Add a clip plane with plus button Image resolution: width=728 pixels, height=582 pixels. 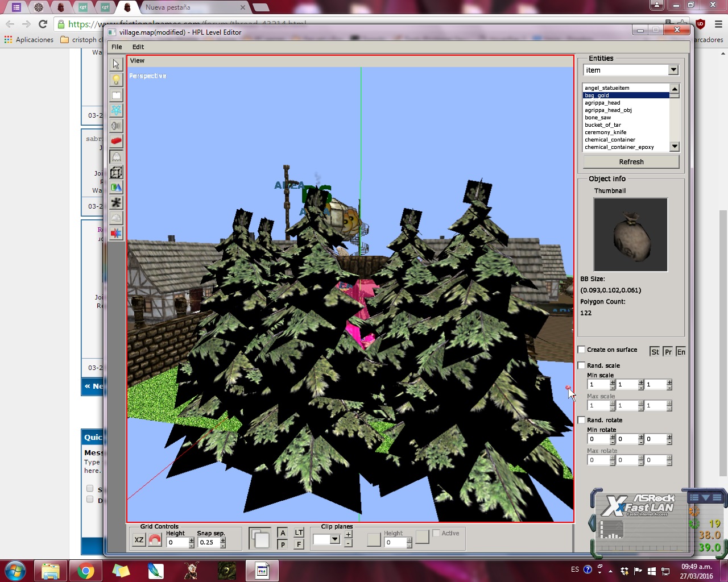(348, 534)
